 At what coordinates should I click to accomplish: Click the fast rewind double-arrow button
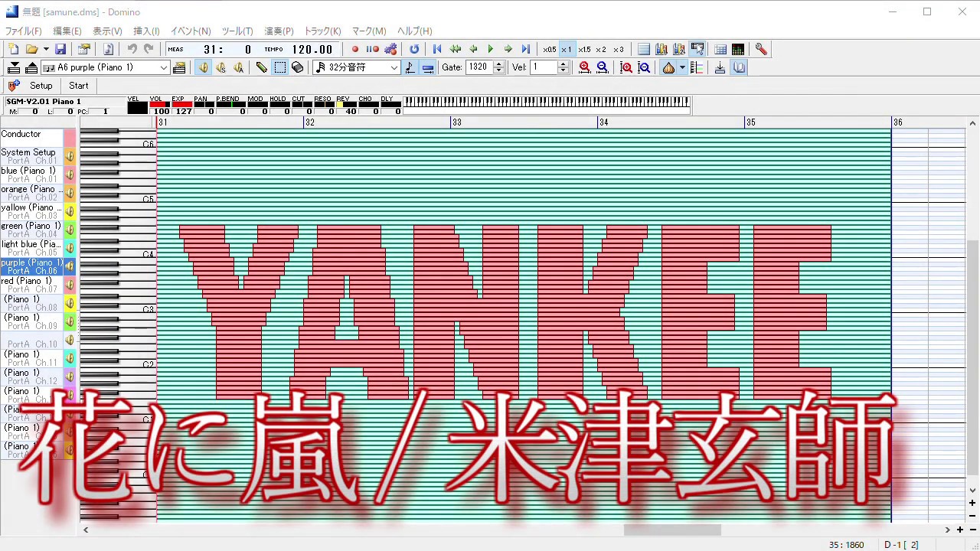point(456,49)
